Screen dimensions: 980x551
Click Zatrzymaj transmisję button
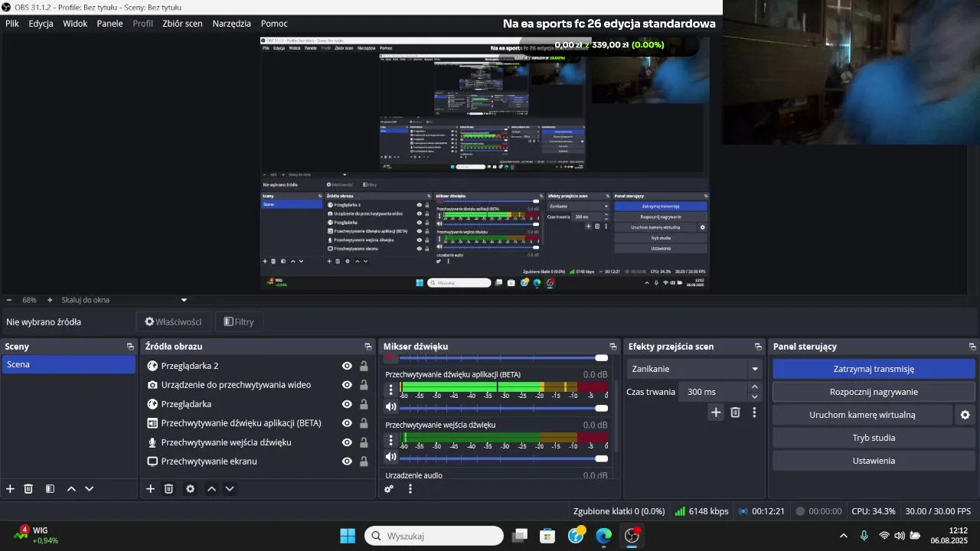click(x=874, y=369)
